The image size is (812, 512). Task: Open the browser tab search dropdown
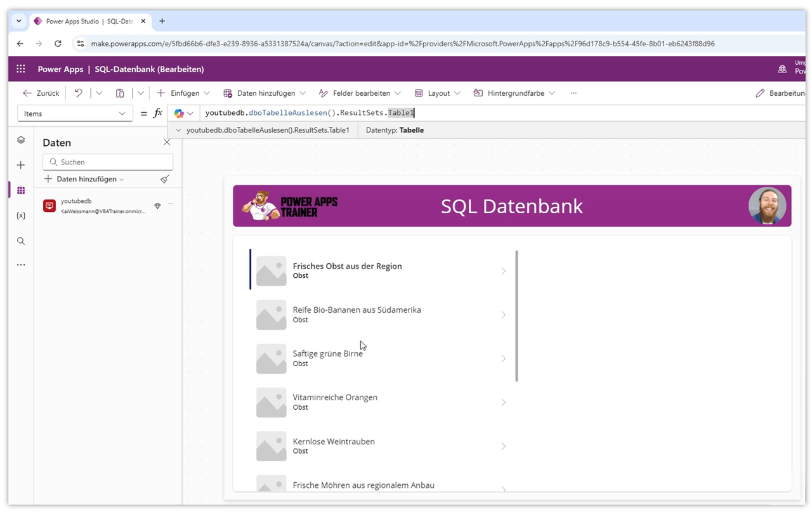[x=19, y=21]
